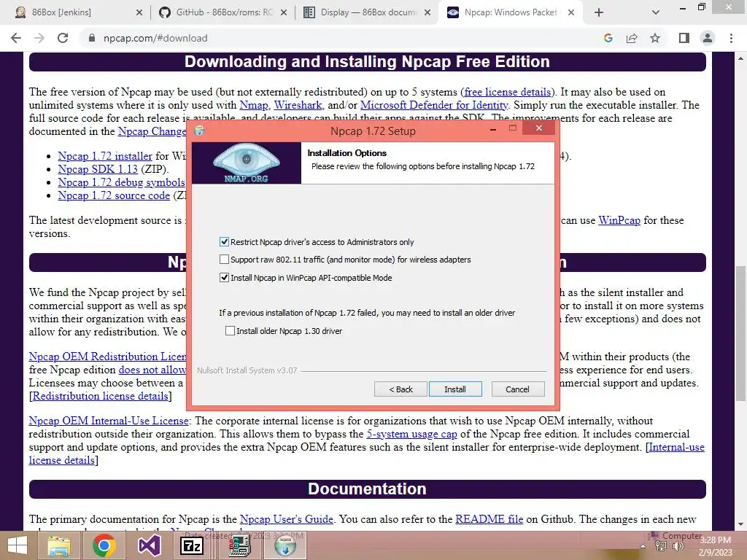This screenshot has width=747, height=560.
Task: Select Display — 86Box documentation tab
Action: (367, 12)
